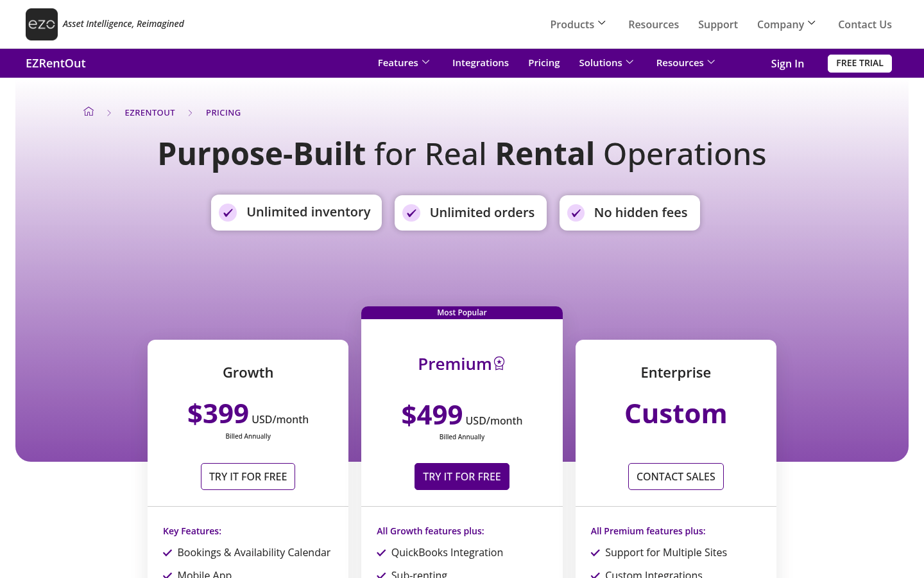The image size is (924, 578).
Task: Click checkmark beside Support for Multiple Sites
Action: [x=595, y=553]
